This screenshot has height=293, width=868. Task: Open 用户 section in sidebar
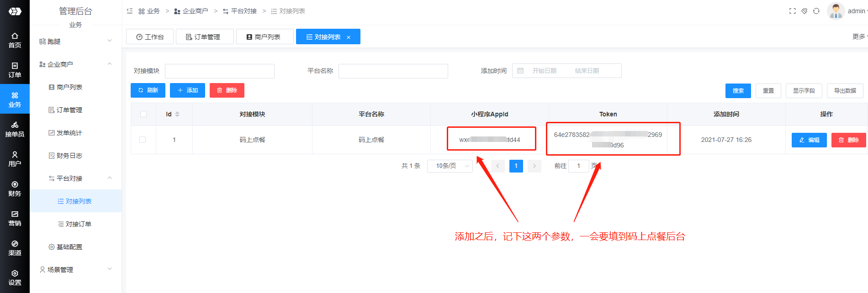[x=15, y=159]
